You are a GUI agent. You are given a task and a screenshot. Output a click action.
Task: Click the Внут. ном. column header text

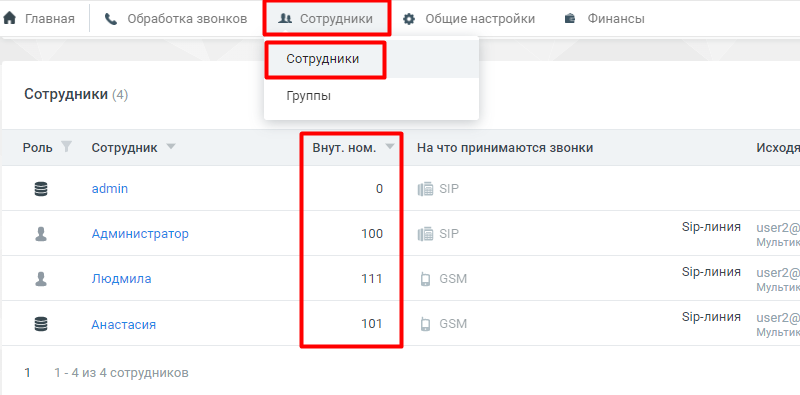point(344,148)
